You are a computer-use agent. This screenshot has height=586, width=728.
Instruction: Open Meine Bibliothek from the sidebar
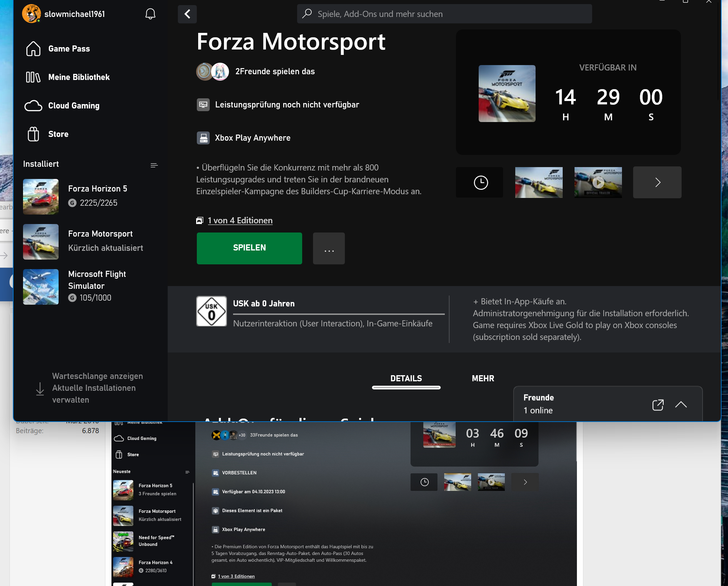tap(68, 77)
